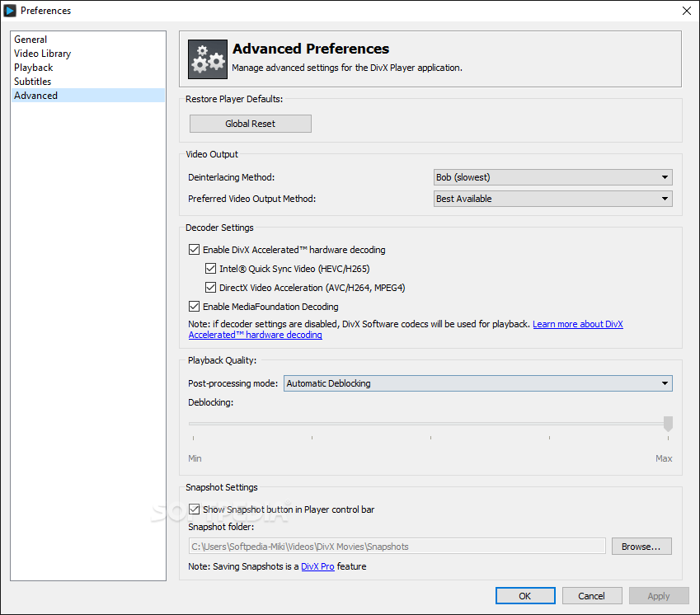Viewport: 700px width, 615px height.
Task: Toggle Enable MediaFoundation Decoding checkbox
Action: click(194, 307)
